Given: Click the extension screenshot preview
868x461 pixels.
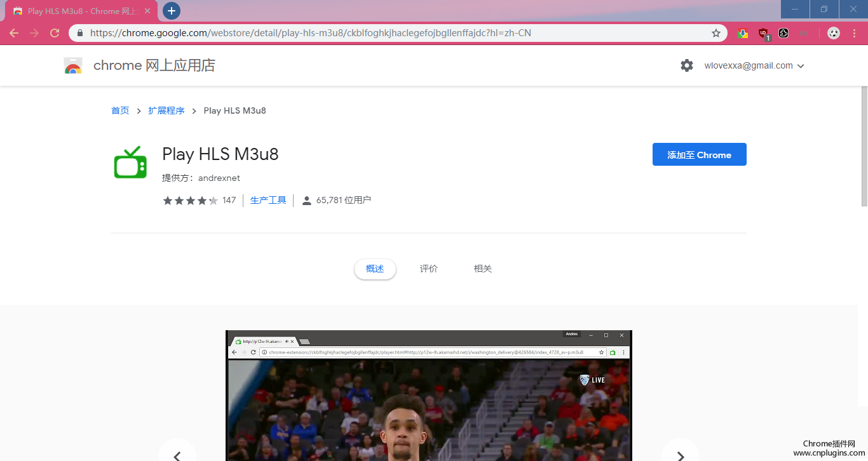Looking at the screenshot, I should pyautogui.click(x=429, y=396).
